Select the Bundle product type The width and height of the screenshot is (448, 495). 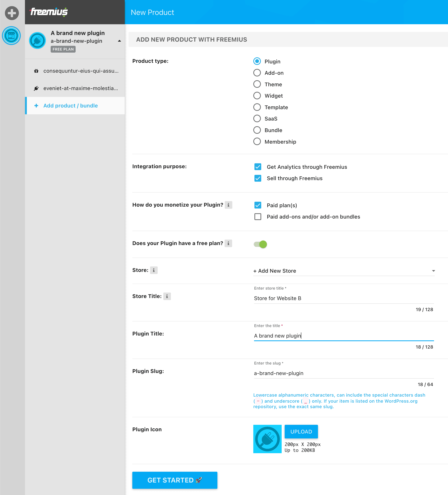tap(257, 130)
